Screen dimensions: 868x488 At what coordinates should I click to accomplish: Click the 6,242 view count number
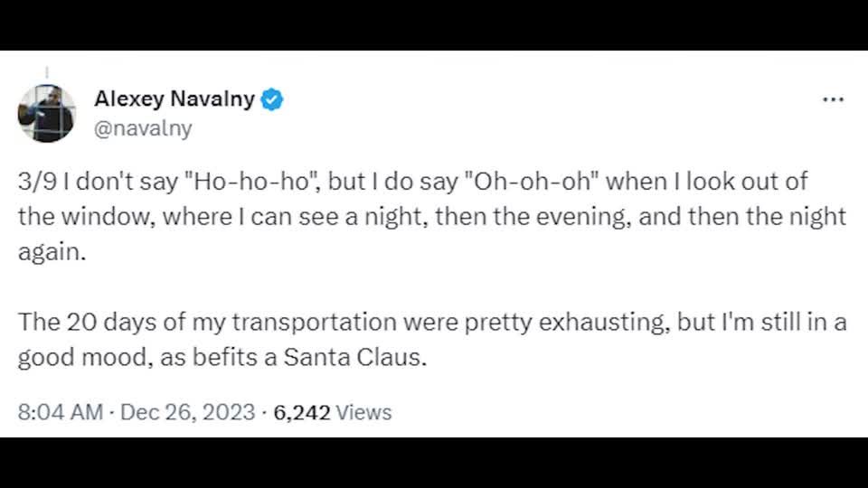[x=302, y=413]
